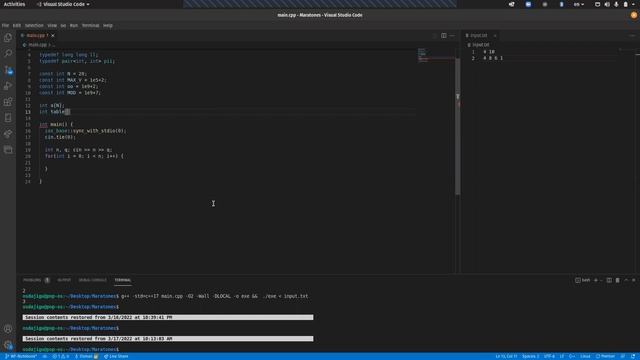Change the UTF-8 file encoding
The image size is (640, 360).
point(549,356)
